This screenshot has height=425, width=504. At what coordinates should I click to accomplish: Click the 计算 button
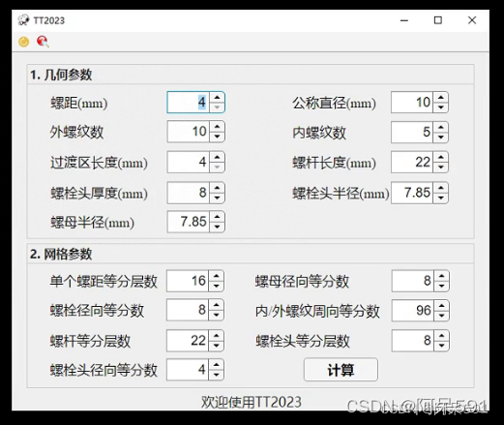coord(341,370)
